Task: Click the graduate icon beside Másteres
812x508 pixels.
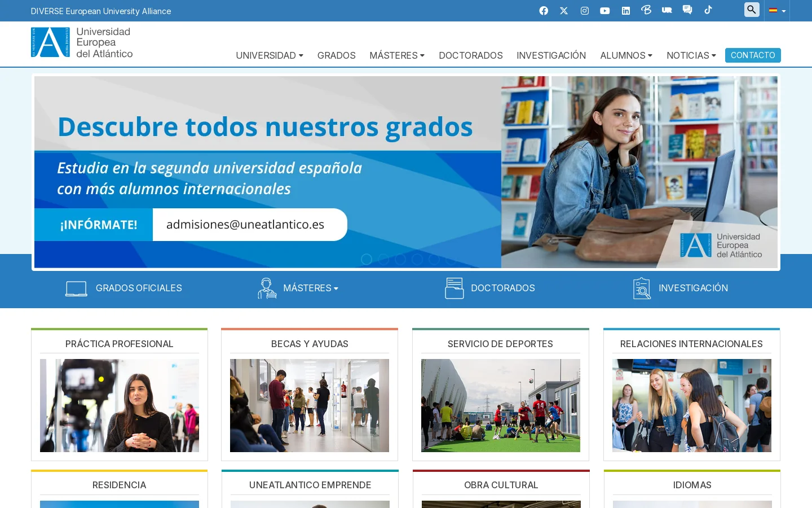Action: click(x=267, y=288)
